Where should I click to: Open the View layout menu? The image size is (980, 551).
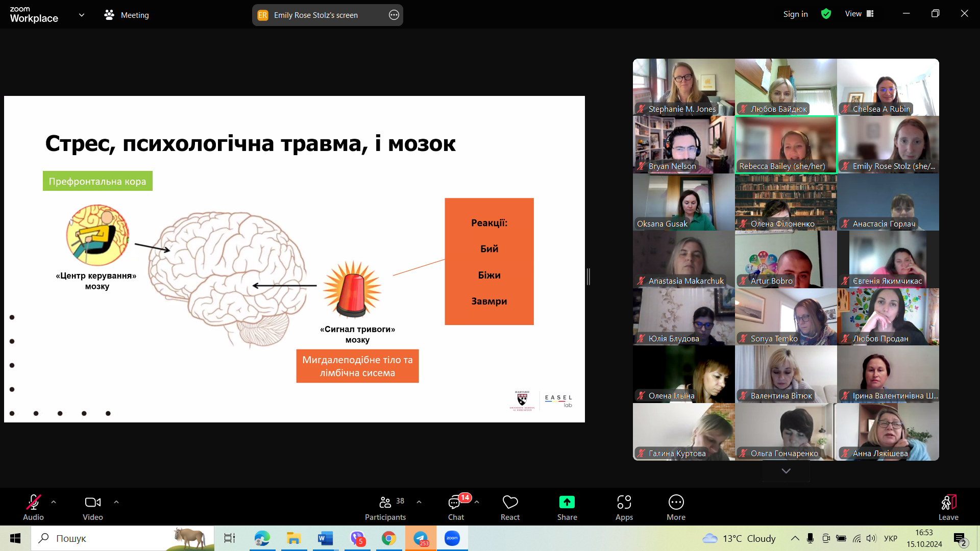[x=859, y=14]
